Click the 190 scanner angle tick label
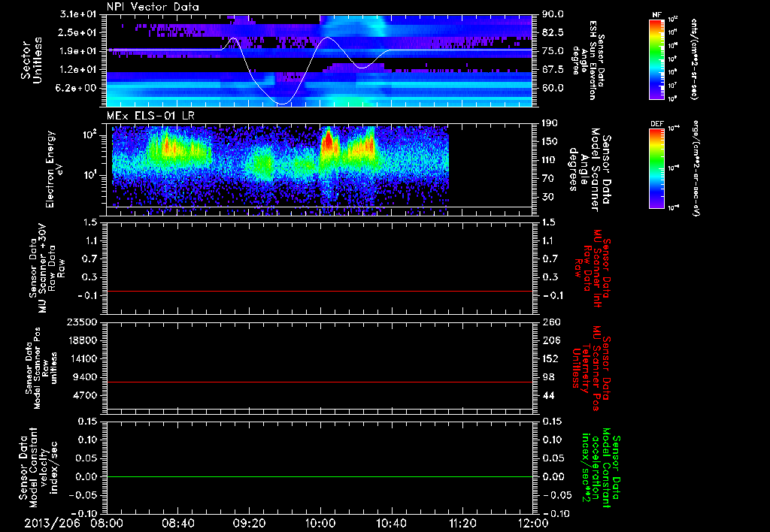770x532 pixels. pos(550,122)
